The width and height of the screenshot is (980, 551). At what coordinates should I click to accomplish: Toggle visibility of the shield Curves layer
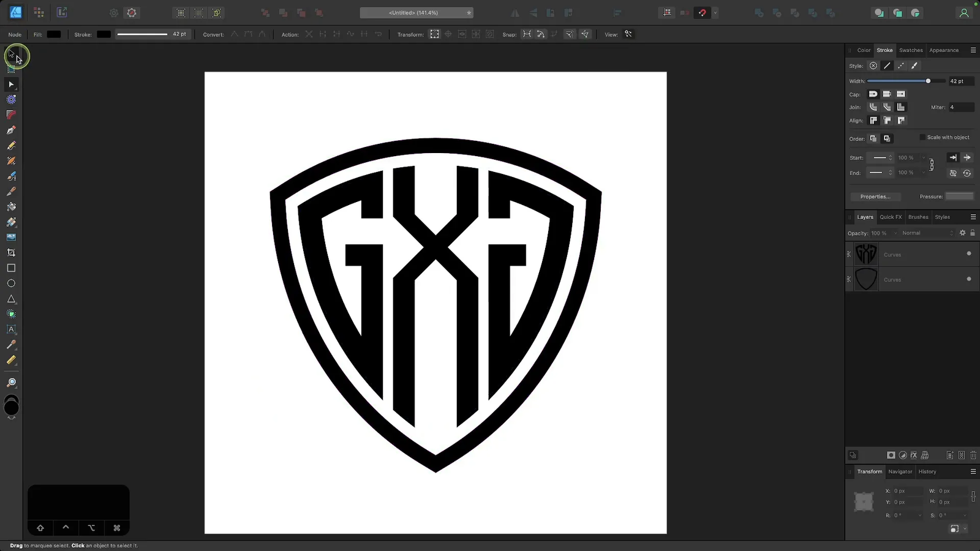[x=968, y=279]
